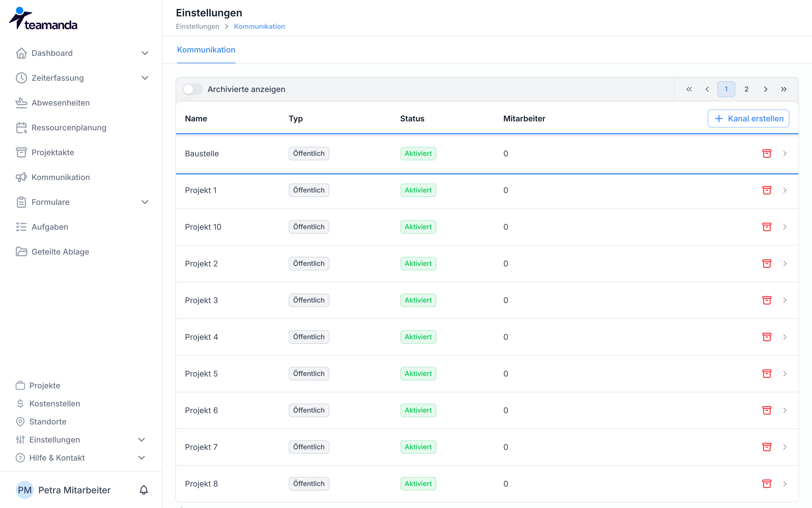Open Projekt 2 details chevron
This screenshot has width=812, height=508.
click(x=785, y=264)
